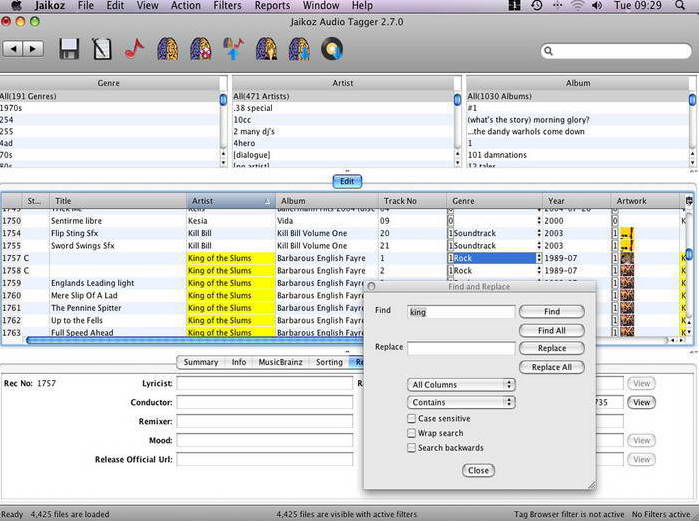Viewport: 699px width, 521px height.
Task: Click the brain icon with blue arrow
Action: pyautogui.click(x=300, y=49)
